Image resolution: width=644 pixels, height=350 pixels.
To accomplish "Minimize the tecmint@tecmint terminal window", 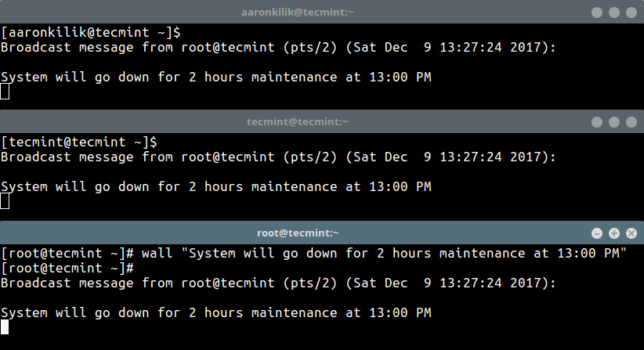I will [596, 122].
